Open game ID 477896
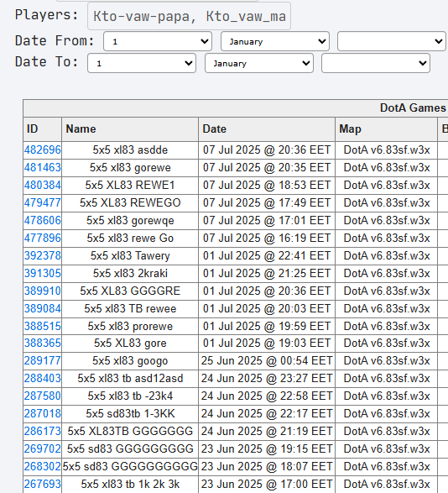 tap(43, 238)
